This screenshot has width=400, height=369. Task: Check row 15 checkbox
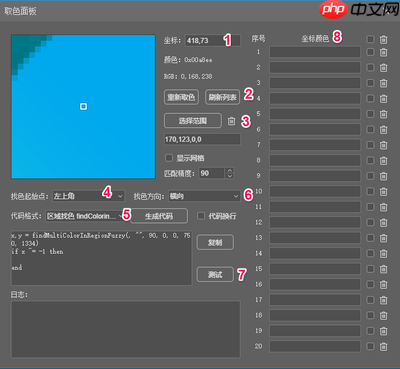[370, 269]
